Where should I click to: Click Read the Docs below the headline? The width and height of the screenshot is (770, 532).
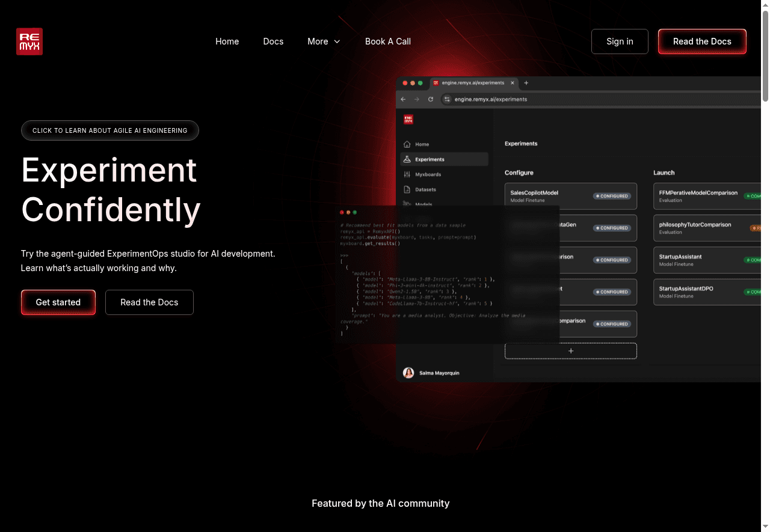(149, 302)
